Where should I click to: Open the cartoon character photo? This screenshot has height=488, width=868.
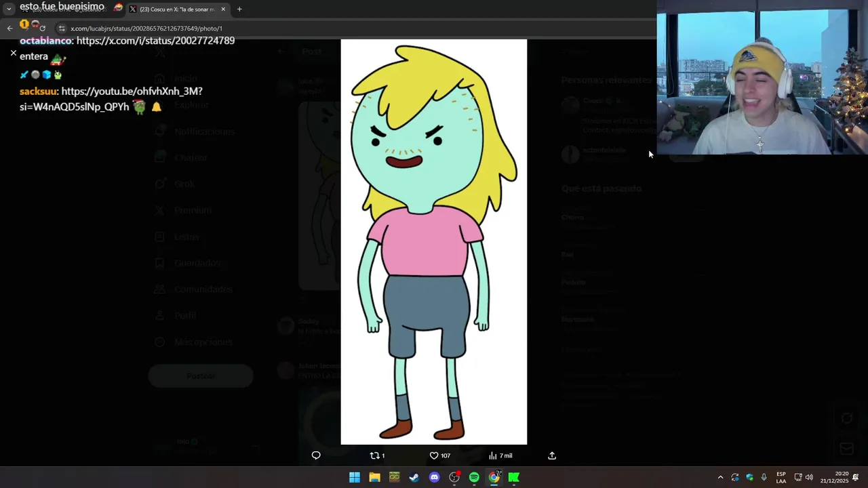point(434,242)
